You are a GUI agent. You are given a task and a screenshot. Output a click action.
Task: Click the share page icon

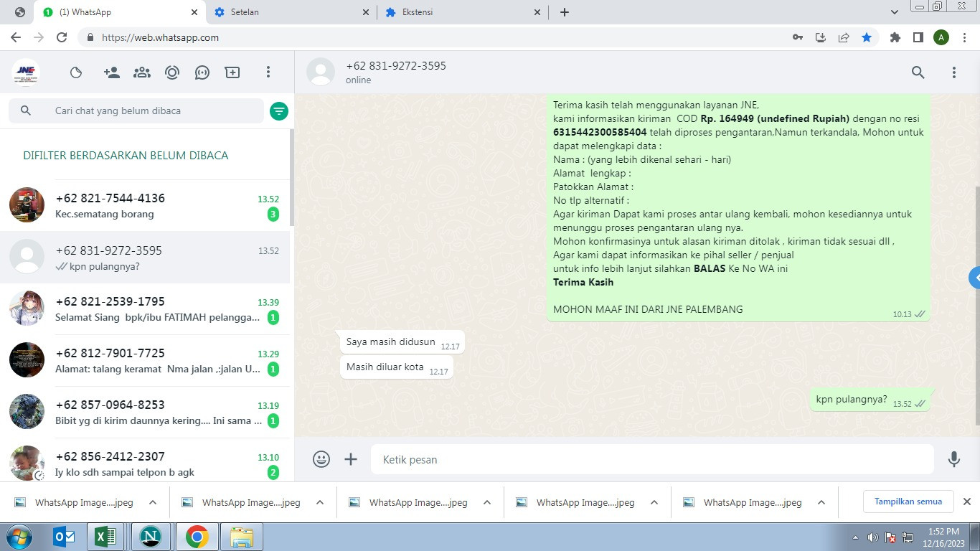[x=844, y=37]
